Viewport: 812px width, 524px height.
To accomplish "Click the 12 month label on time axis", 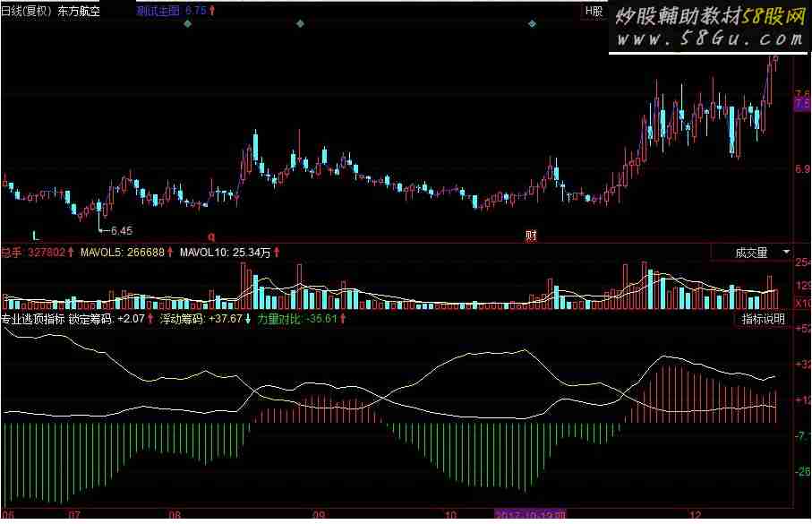I will (x=696, y=515).
